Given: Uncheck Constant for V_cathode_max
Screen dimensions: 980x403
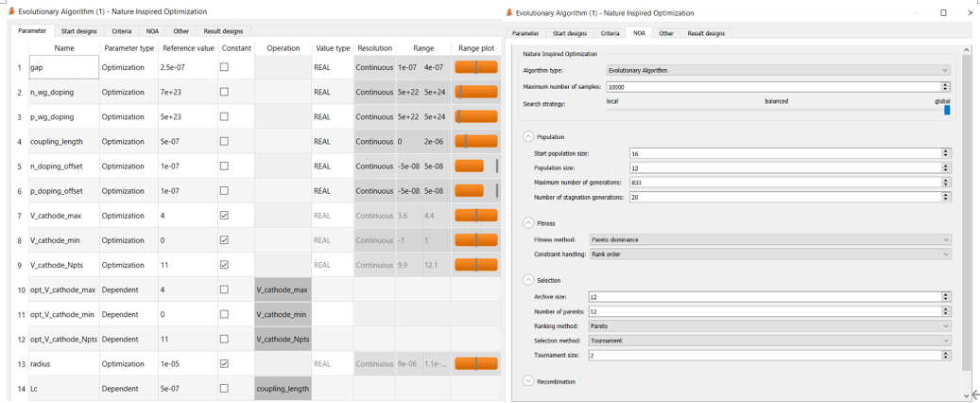Looking at the screenshot, I should pos(224,216).
